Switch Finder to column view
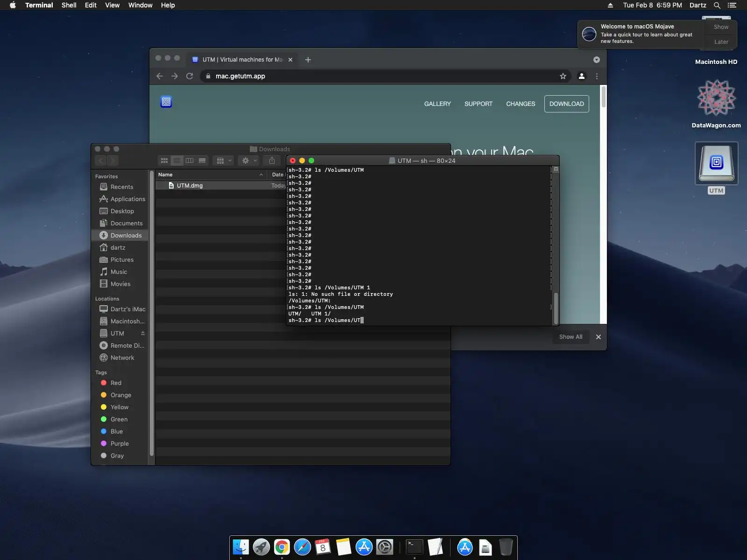747x560 pixels. point(190,161)
